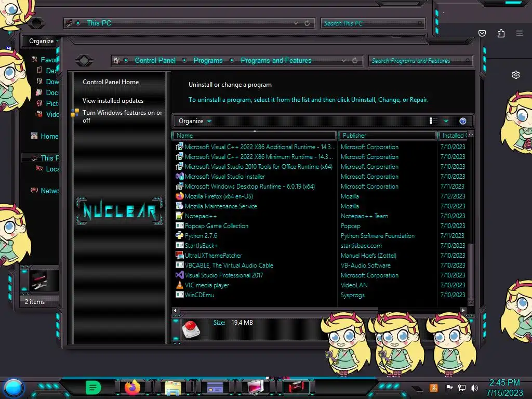Launch Firefox from the taskbar
This screenshot has width=532, height=399.
coord(132,387)
